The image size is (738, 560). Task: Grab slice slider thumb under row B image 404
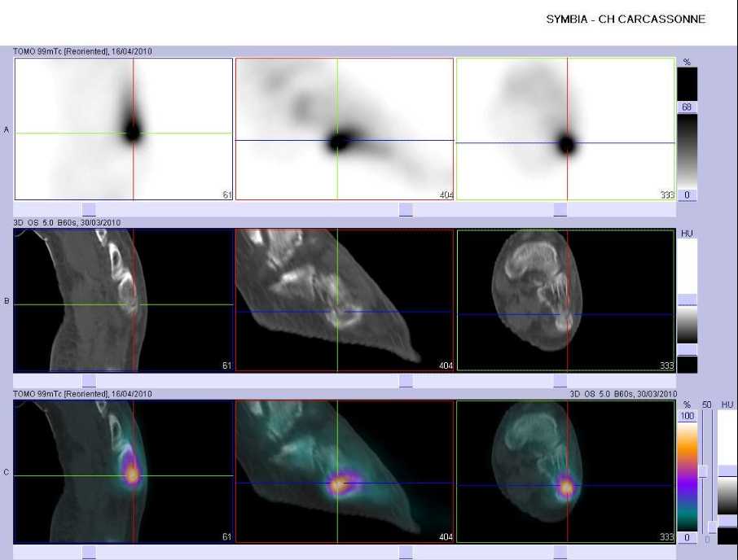(406, 380)
